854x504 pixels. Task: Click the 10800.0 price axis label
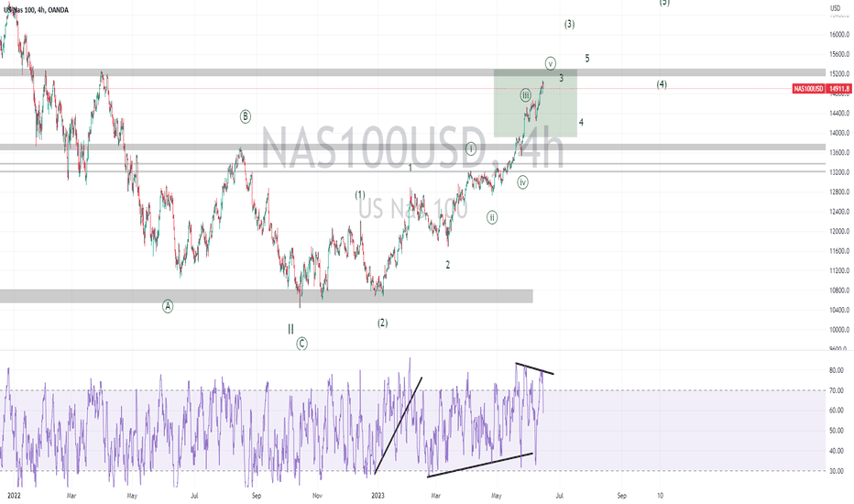tap(839, 290)
